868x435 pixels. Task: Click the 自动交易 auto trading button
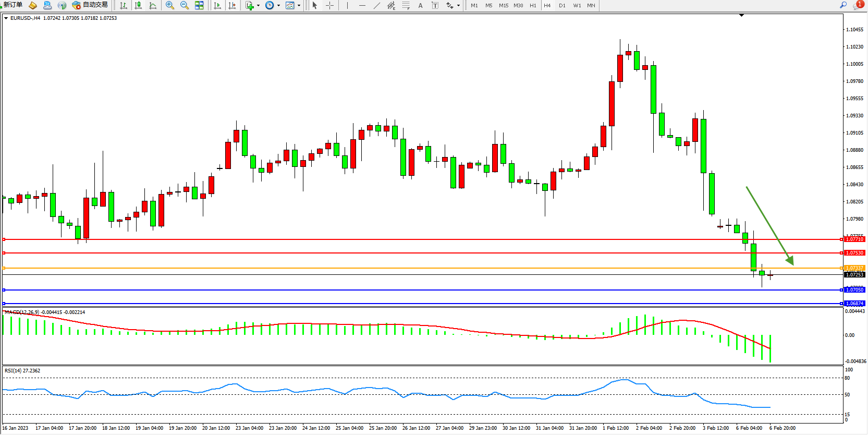pos(90,5)
